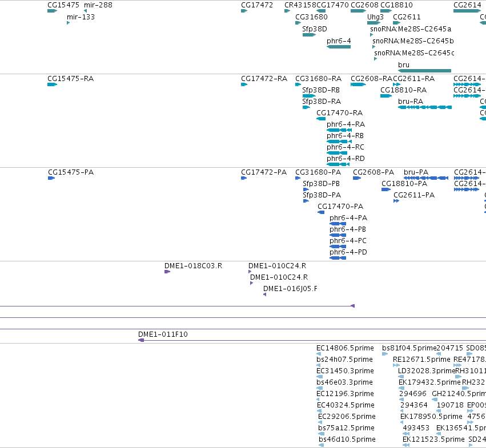Select EST RE12671.5prime
Viewport: 486px width, 448px height.
[396, 366]
